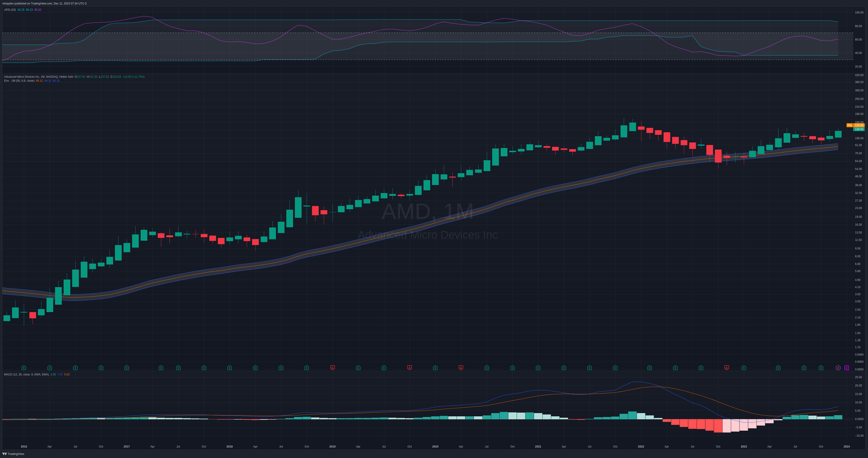Select the 'Advanced Micro Devices Inc, 1M' symbol legend
The height and width of the screenshot is (458, 868).
(39, 77)
